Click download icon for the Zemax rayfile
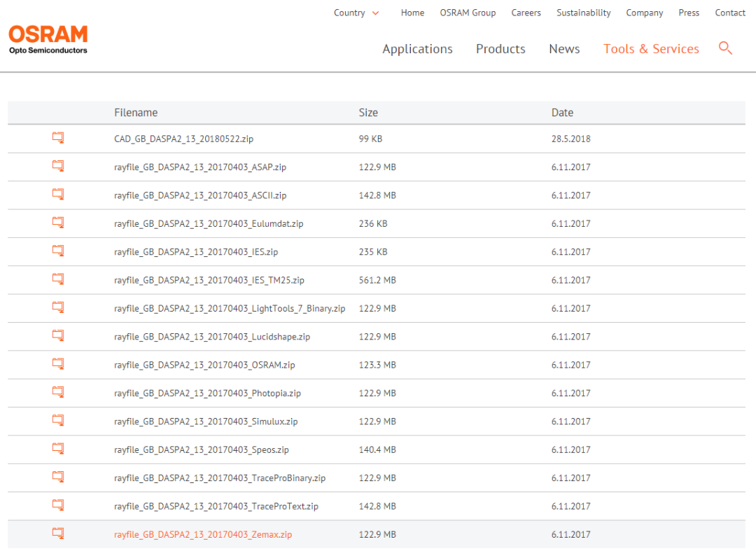 (58, 533)
